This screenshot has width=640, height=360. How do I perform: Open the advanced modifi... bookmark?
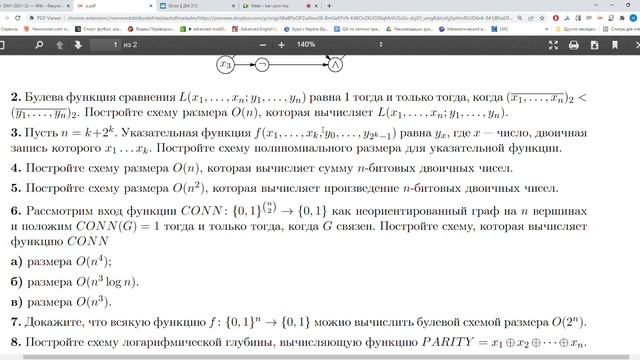pos(203,29)
